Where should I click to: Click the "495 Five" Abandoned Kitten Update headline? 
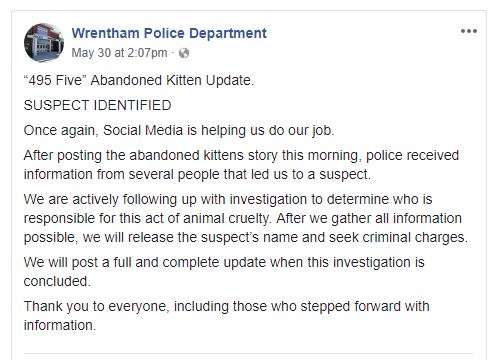[139, 80]
